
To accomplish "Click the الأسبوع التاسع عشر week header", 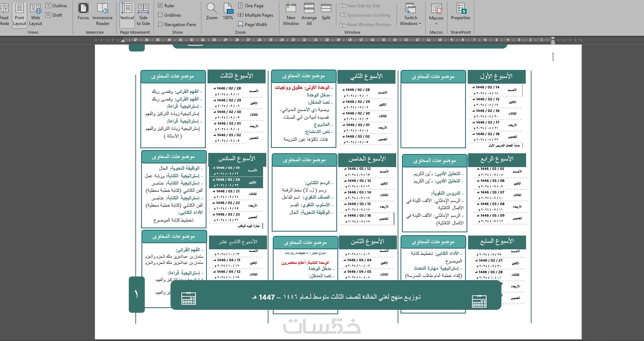I will (238, 242).
